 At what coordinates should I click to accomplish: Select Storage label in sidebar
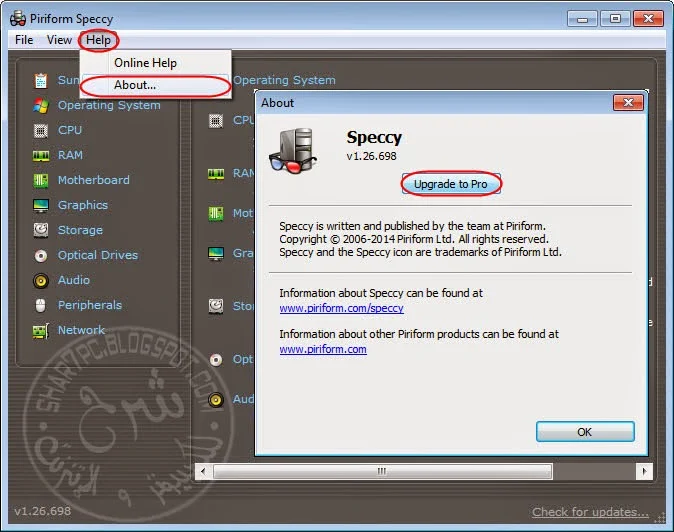tap(80, 230)
